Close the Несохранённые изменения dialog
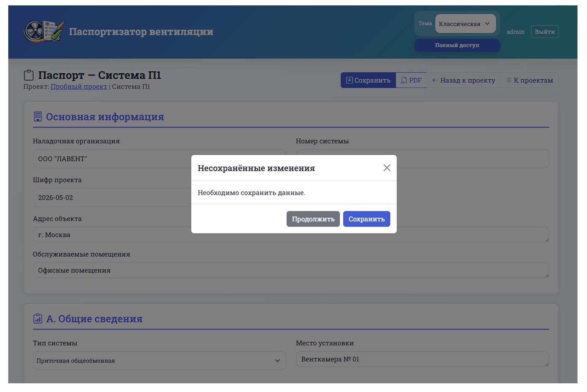The height and width of the screenshot is (392, 587). pyautogui.click(x=387, y=168)
